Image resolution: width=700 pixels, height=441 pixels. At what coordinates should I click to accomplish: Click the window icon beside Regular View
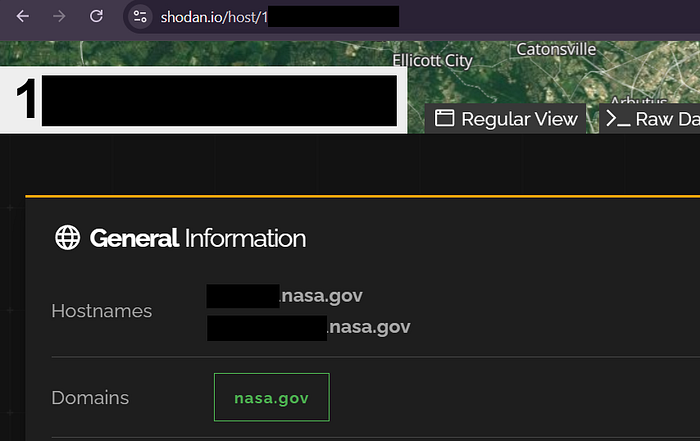pos(445,118)
